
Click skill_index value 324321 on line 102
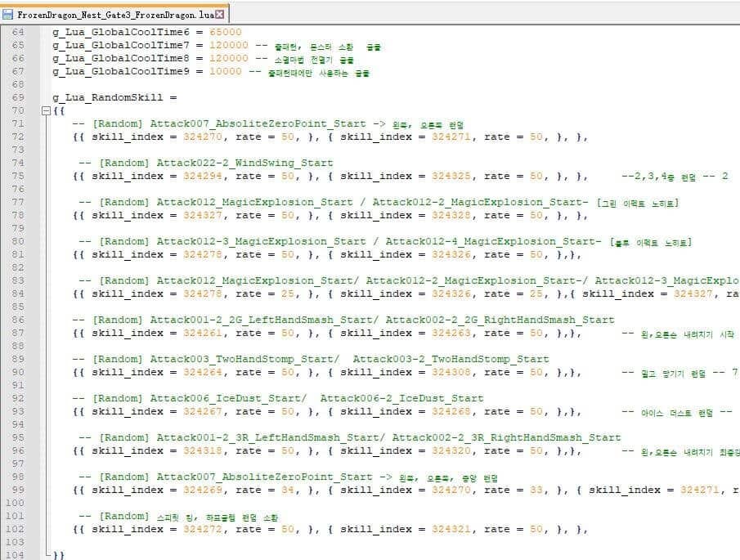[451, 529]
